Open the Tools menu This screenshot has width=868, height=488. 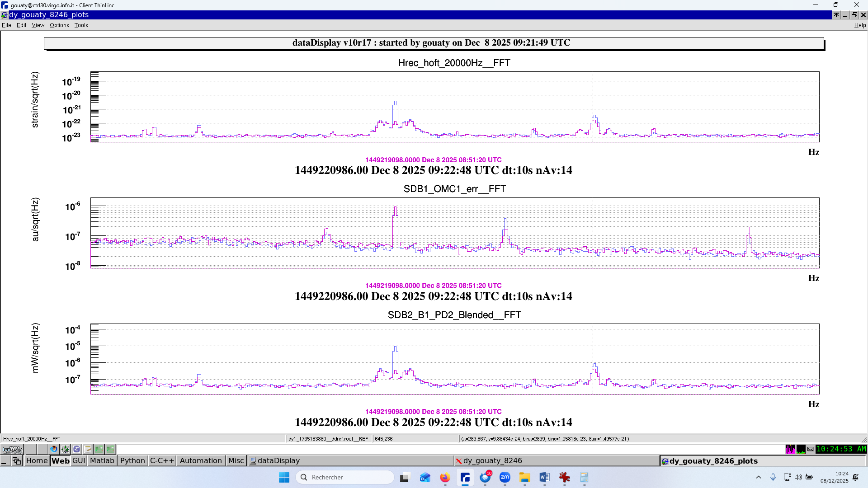(x=81, y=25)
